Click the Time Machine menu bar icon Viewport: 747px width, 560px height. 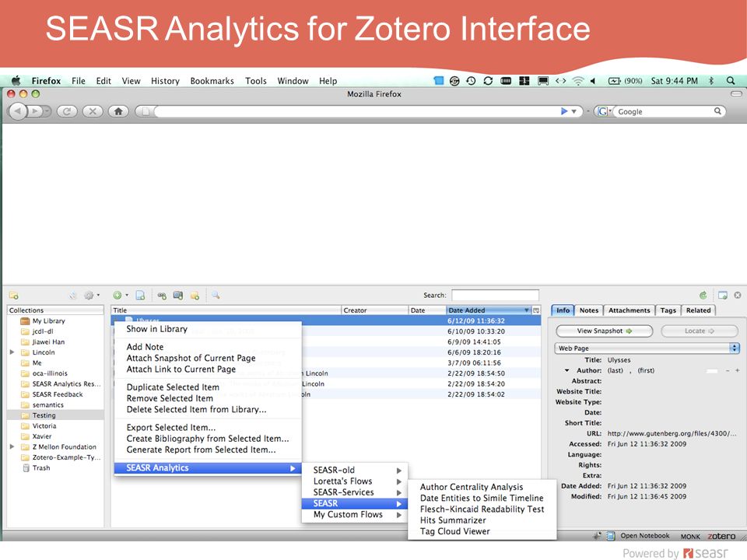[471, 81]
